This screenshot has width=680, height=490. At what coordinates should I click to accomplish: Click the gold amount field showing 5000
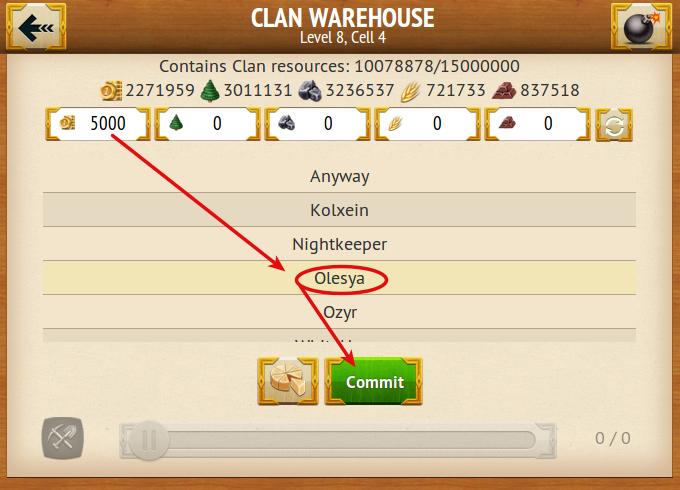tap(98, 124)
